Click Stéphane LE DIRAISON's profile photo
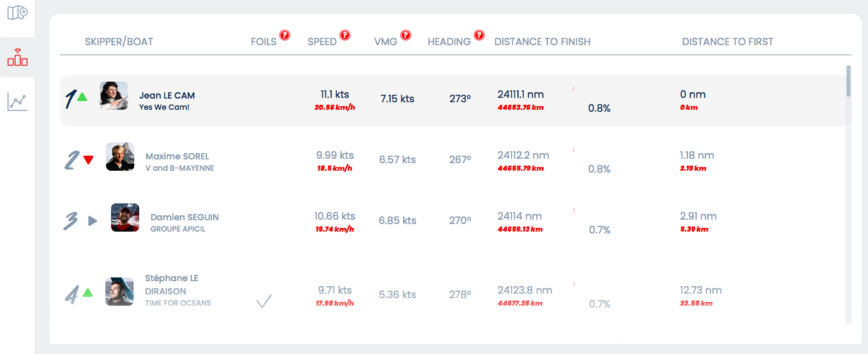The image size is (868, 354). pyautogui.click(x=119, y=291)
